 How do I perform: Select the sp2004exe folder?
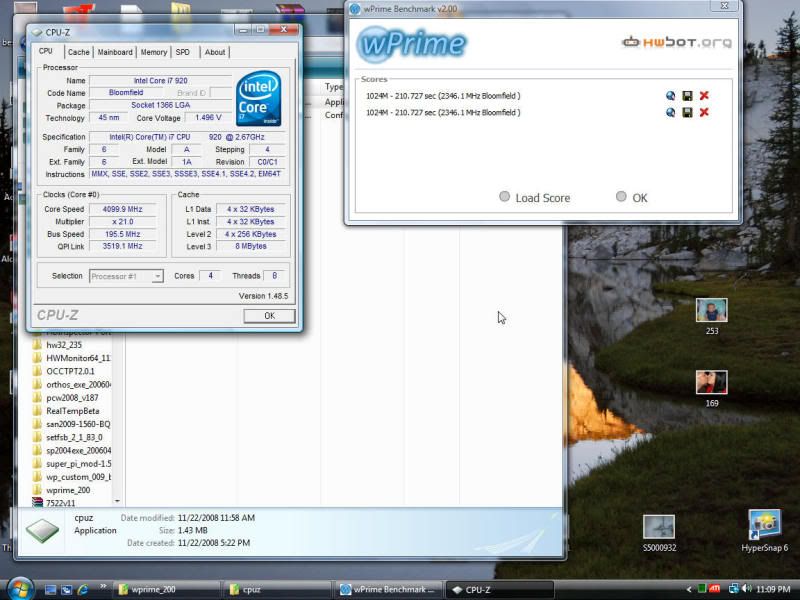[x=71, y=451]
